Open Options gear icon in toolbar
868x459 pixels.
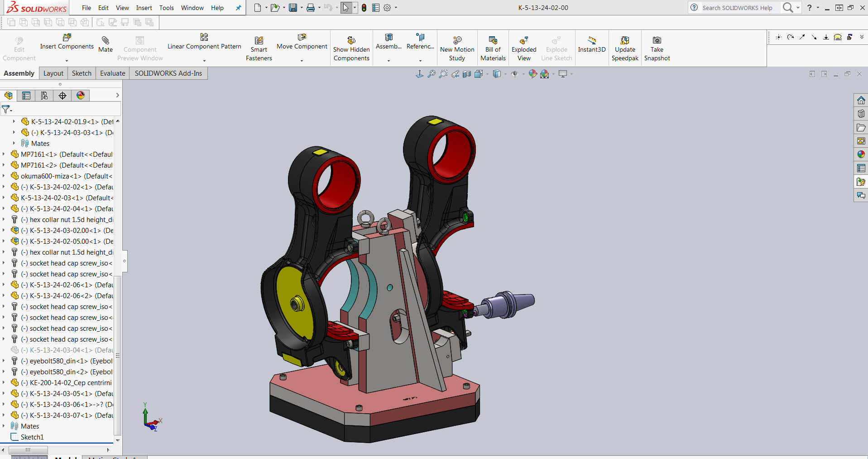(x=387, y=8)
